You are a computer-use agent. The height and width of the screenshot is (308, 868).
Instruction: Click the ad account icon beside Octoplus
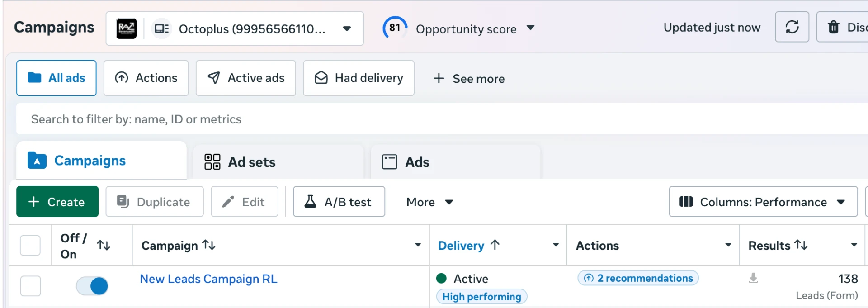coord(161,28)
